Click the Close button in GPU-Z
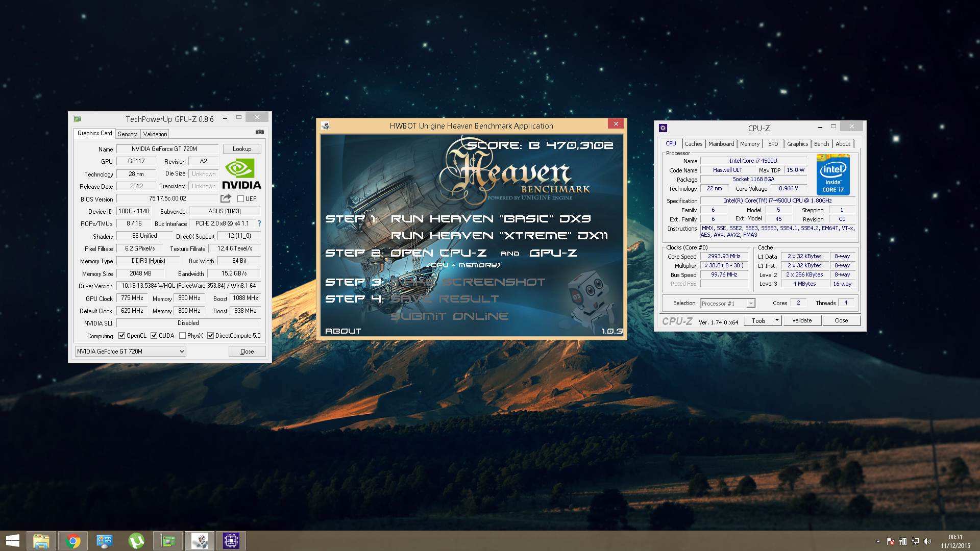This screenshot has height=551, width=980. tap(247, 352)
